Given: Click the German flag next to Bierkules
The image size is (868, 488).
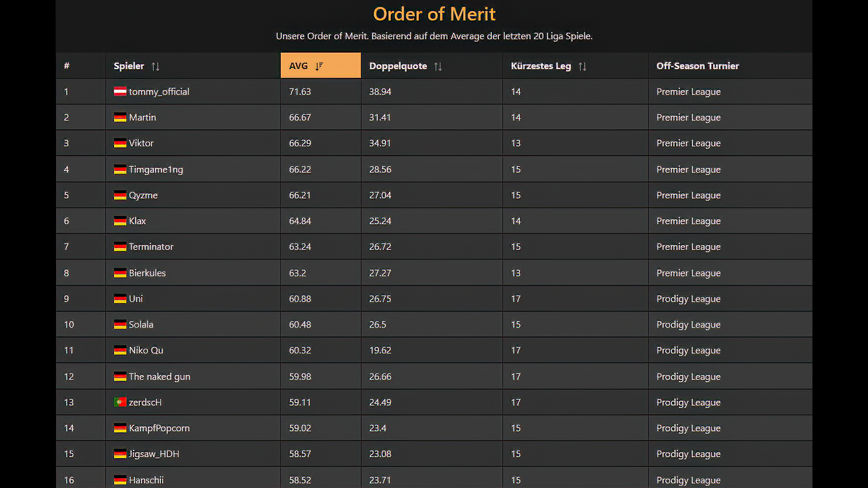Looking at the screenshot, I should [x=120, y=273].
